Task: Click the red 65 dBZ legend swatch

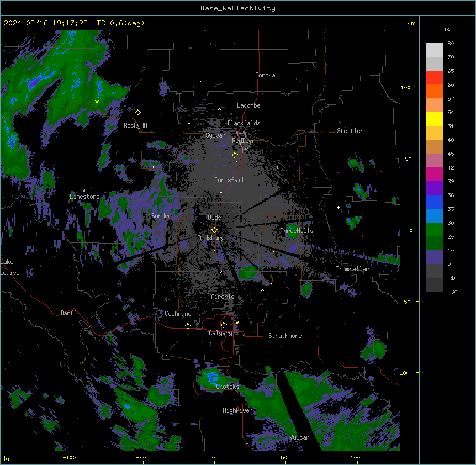Action: 434,77
